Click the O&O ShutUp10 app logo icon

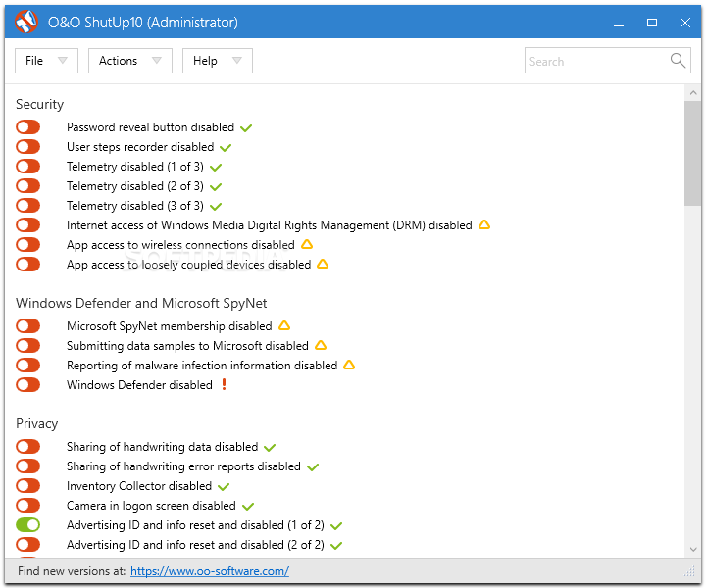click(26, 22)
